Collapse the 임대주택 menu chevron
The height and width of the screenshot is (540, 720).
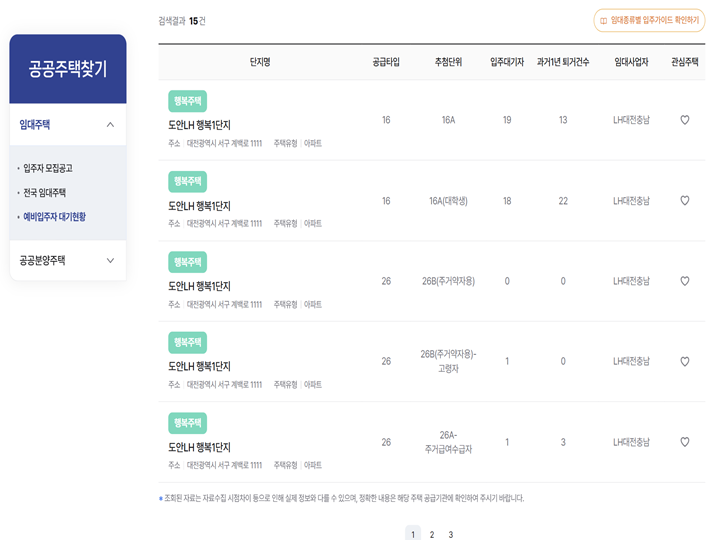click(x=110, y=124)
